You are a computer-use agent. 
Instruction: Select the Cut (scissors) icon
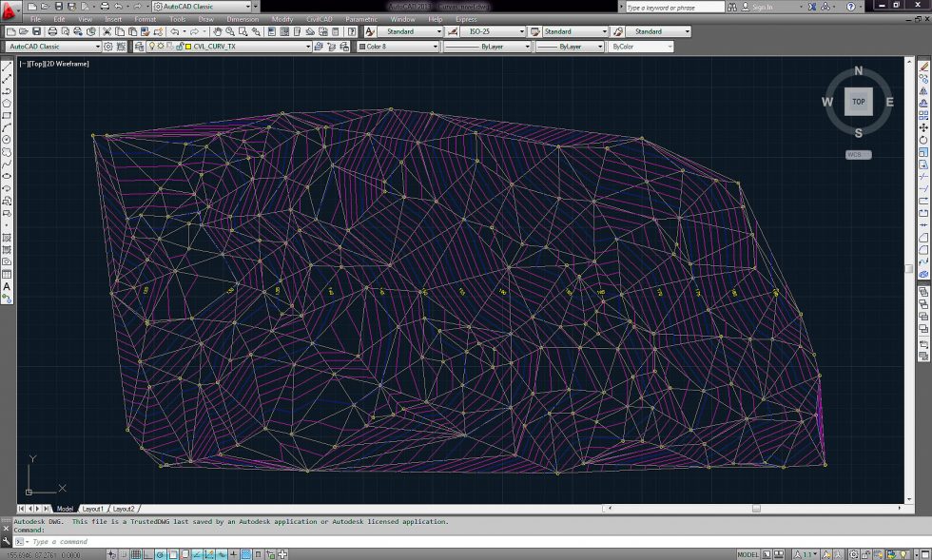(108, 31)
